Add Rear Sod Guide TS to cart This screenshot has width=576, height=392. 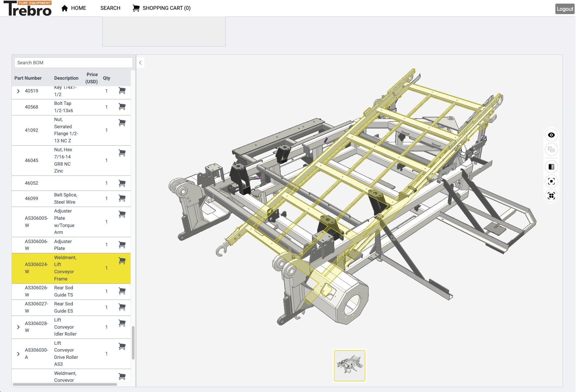point(122,291)
